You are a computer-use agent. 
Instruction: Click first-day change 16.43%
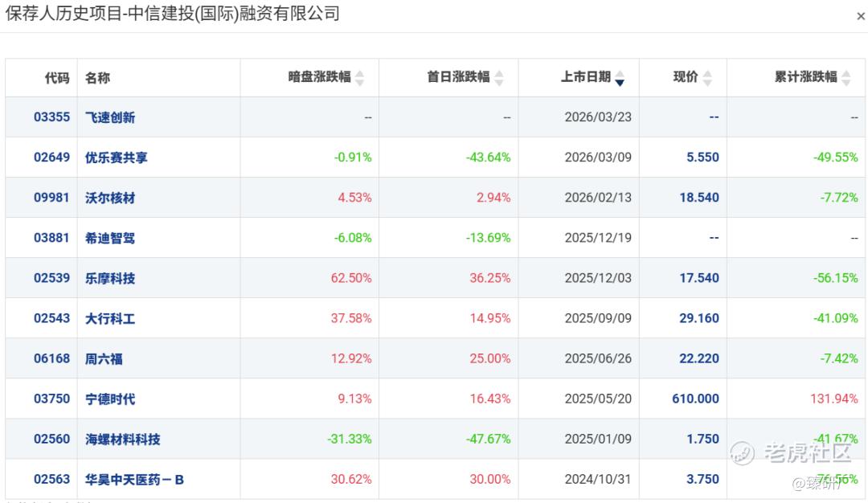pyautogui.click(x=490, y=399)
